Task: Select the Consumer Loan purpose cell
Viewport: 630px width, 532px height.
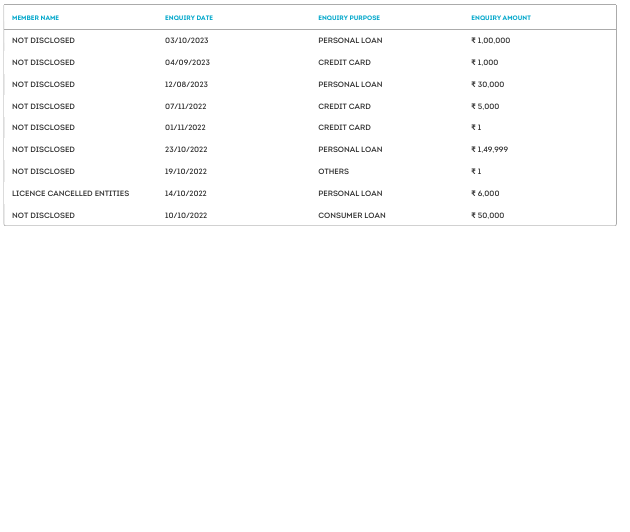Action: (352, 216)
